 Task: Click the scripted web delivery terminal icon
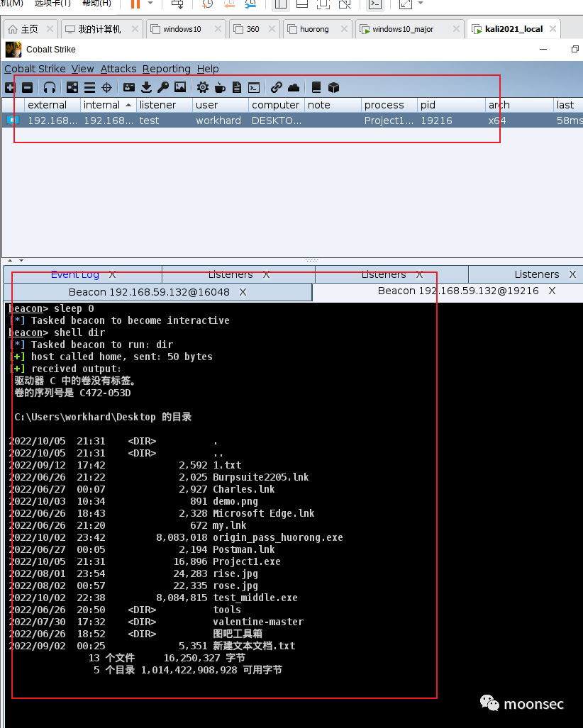point(254,87)
